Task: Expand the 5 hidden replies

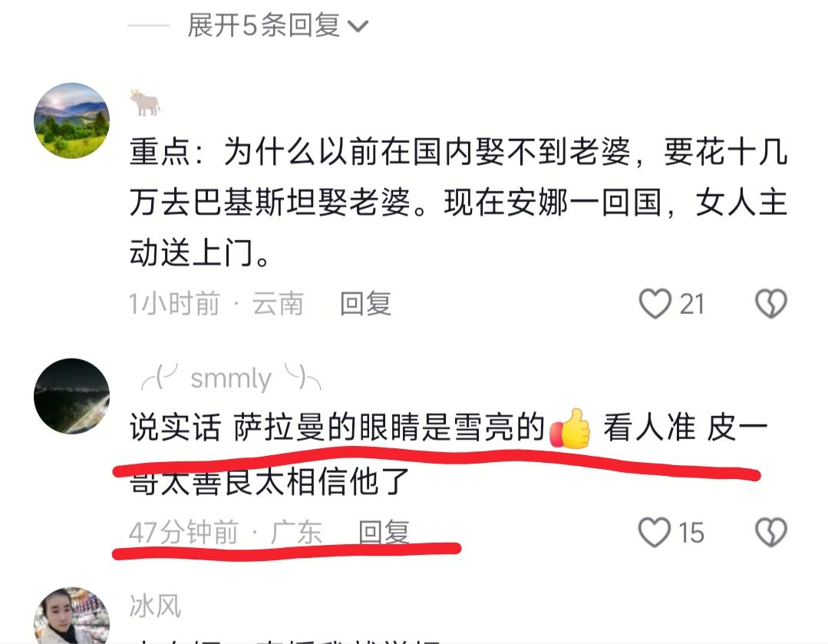Action: point(277,25)
